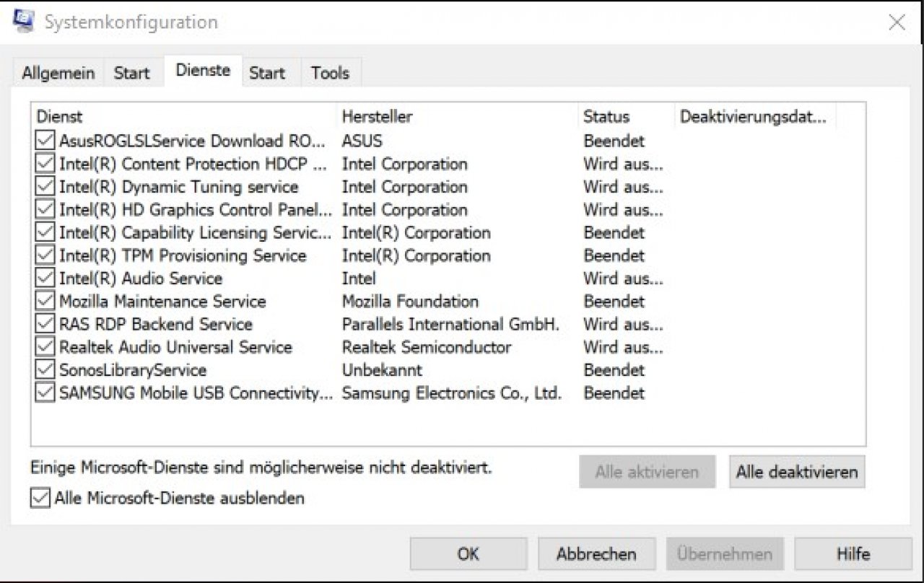Select the 'Realtek Semiconductor' cell
924x583 pixels.
point(427,347)
